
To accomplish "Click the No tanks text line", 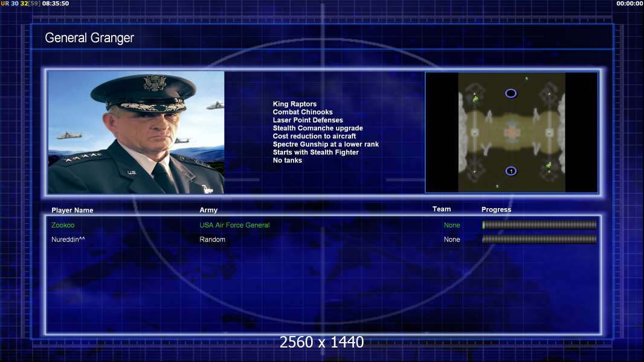I will [287, 160].
